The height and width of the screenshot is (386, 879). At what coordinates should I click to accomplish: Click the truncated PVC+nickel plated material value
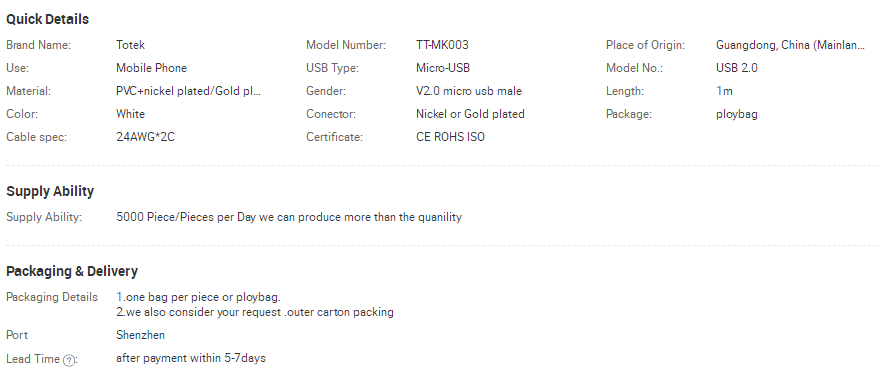(188, 91)
